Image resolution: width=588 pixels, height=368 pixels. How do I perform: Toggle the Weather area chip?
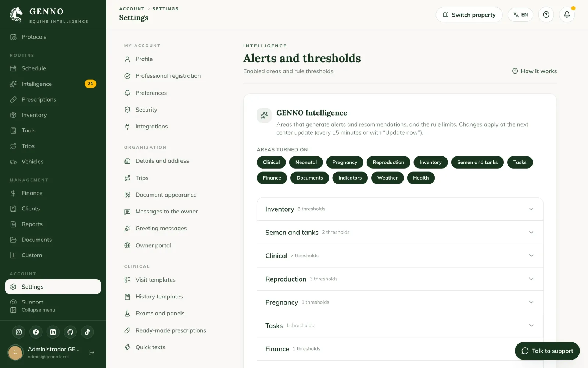(x=387, y=178)
